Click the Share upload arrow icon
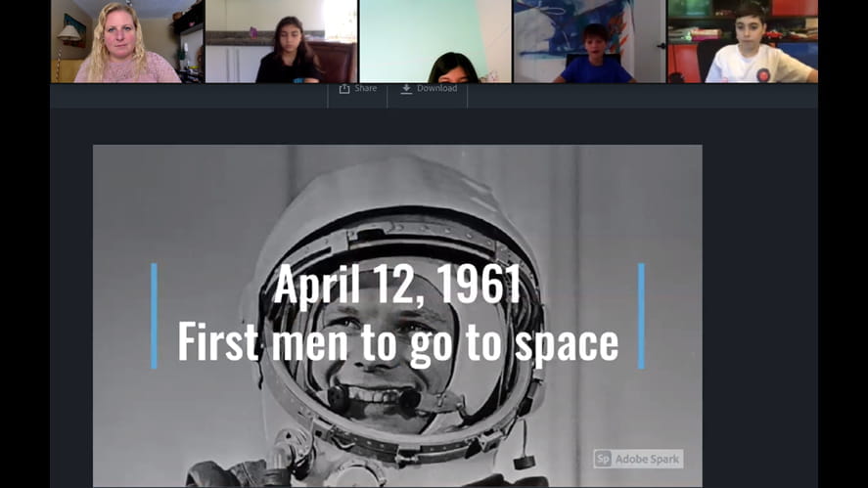This screenshot has height=488, width=868. [x=344, y=88]
